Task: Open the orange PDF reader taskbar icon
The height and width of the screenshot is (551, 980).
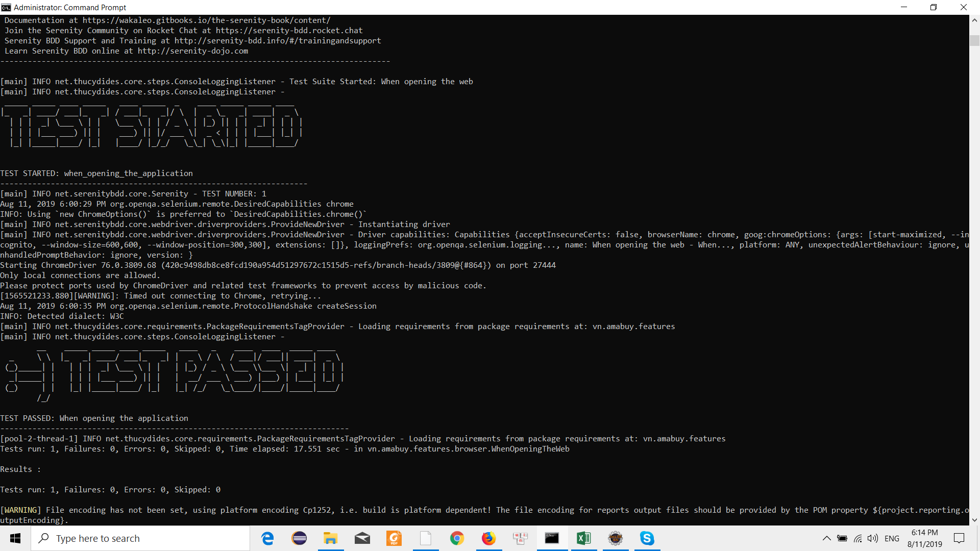Action: pos(394,538)
